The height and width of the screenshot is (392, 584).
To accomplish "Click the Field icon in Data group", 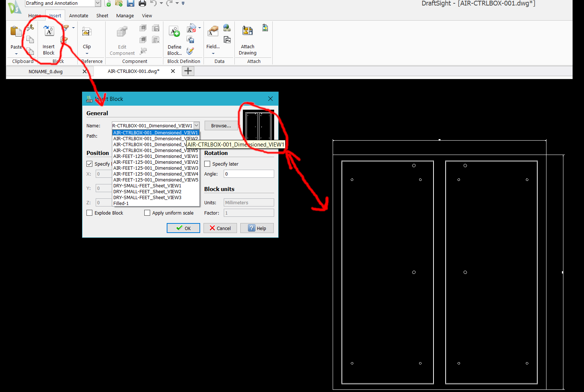I will 213,31.
